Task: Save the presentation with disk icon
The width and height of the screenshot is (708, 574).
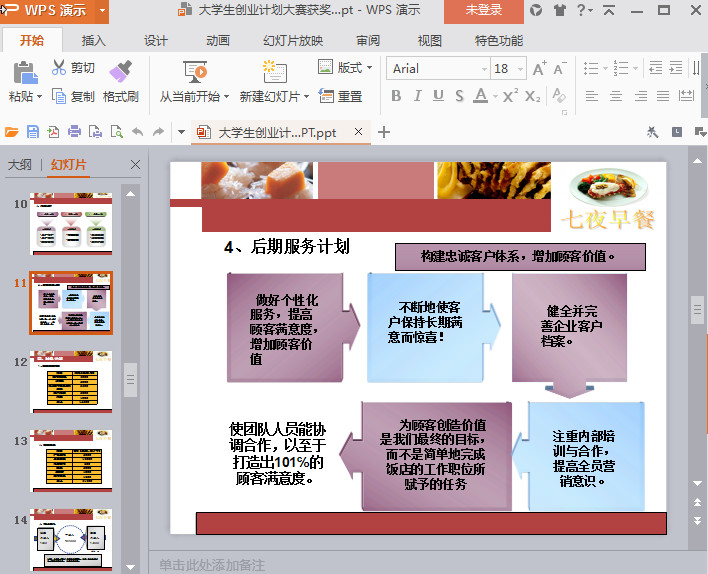Action: click(x=33, y=132)
